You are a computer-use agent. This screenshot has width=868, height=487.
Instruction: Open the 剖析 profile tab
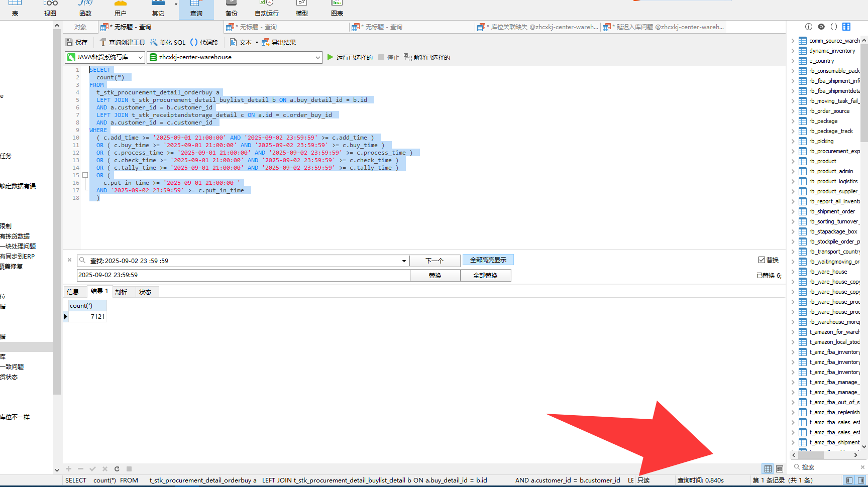coord(122,292)
